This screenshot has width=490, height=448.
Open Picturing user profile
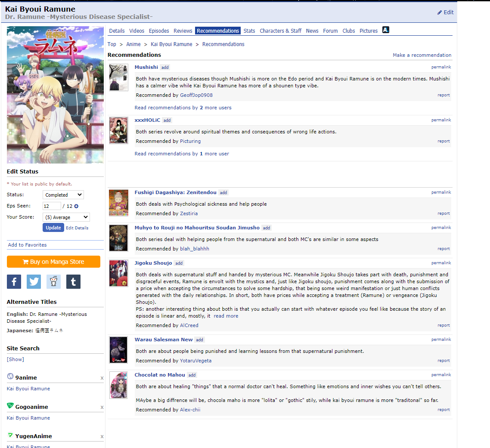pos(190,141)
